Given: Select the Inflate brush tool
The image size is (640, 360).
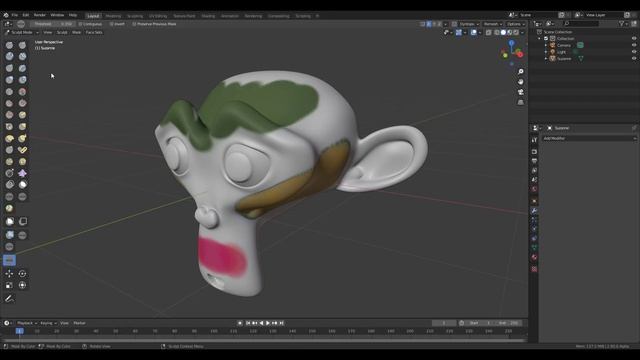Looking at the screenshot, I should point(9,80).
